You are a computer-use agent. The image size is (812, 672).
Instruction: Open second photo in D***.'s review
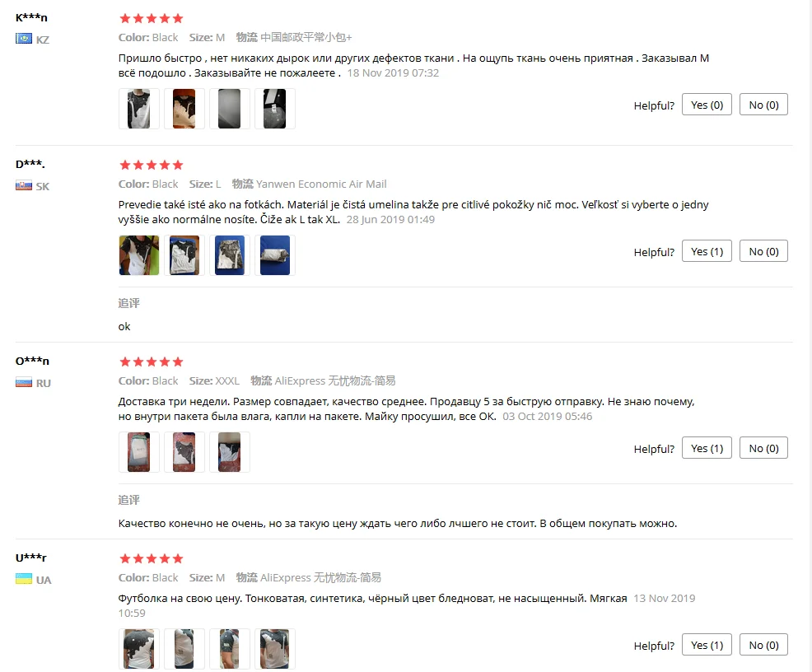click(184, 255)
